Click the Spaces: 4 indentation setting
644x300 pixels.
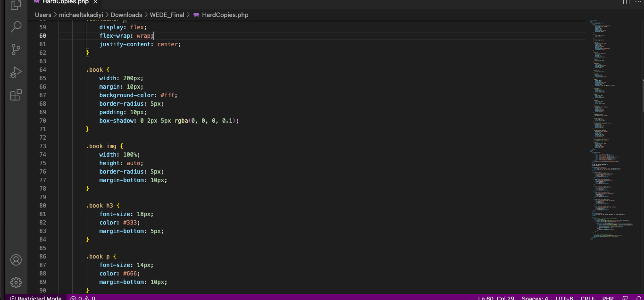tap(535, 298)
